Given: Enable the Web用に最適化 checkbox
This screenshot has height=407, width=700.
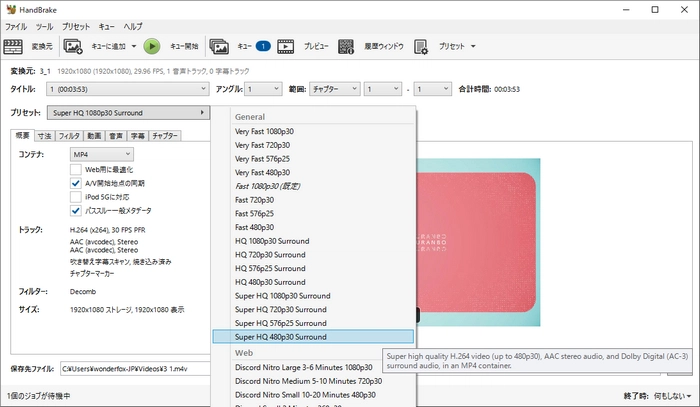Looking at the screenshot, I should coord(76,170).
